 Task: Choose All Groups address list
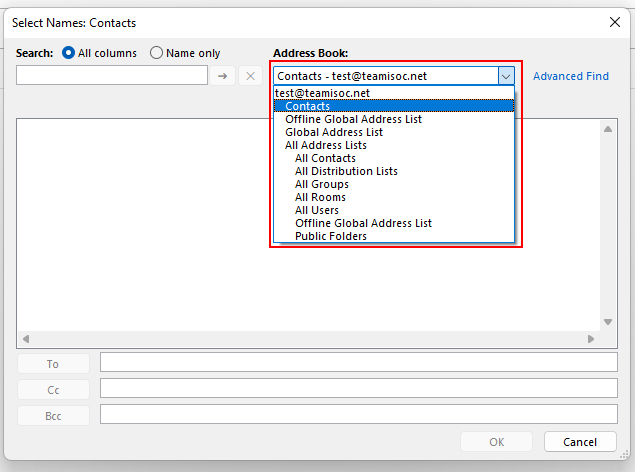321,184
